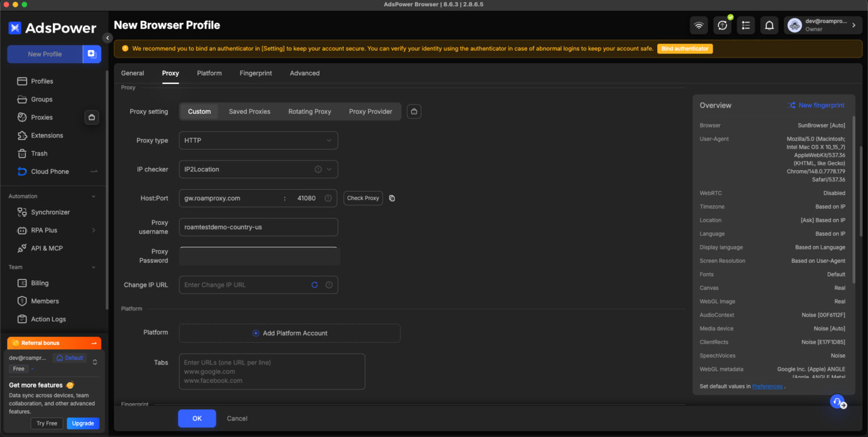Image resolution: width=868 pixels, height=437 pixels.
Task: Click the Upgrade button
Action: (83, 423)
